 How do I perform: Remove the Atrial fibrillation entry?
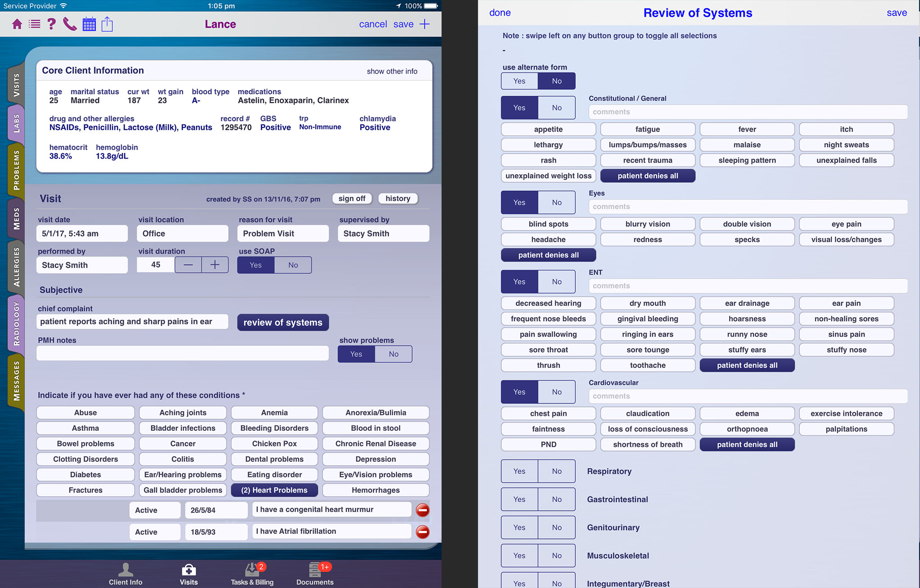[422, 532]
